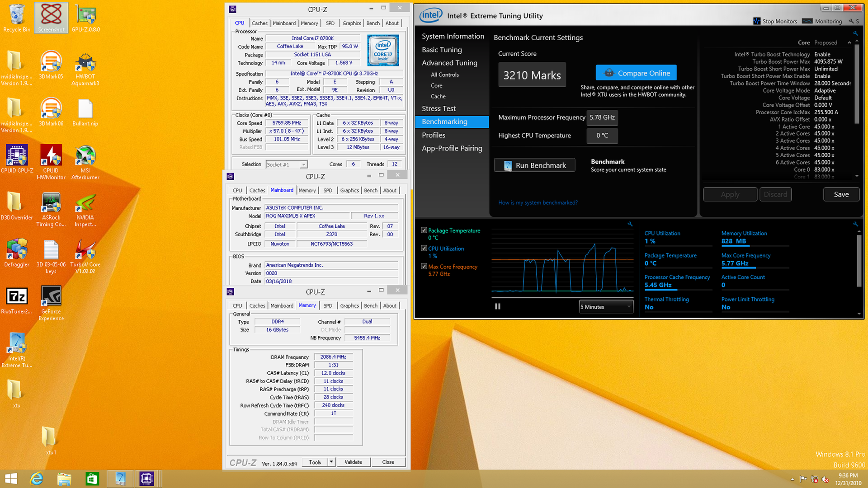Open the 3DMark06 desktop shortcut
The height and width of the screenshot is (488, 868).
(x=51, y=112)
